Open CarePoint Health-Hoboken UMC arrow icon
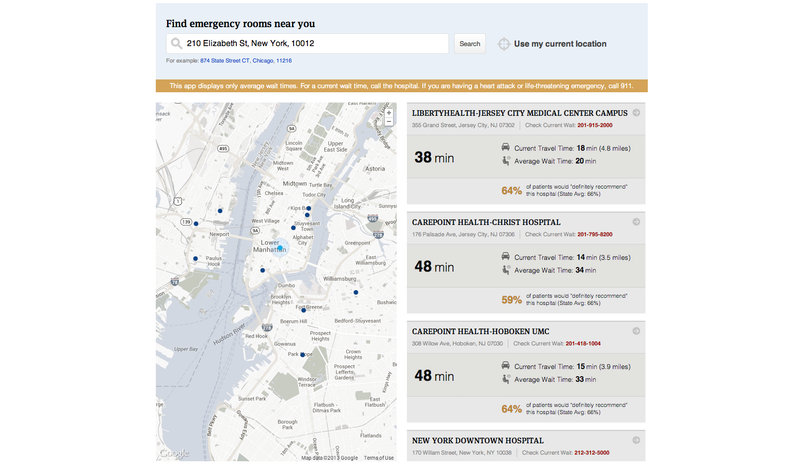Viewport: 800px width, 471px height. [636, 331]
